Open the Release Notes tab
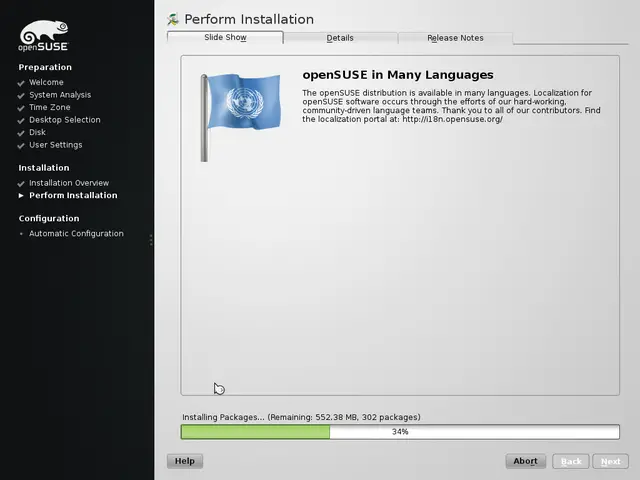This screenshot has width=640, height=480. [455, 38]
